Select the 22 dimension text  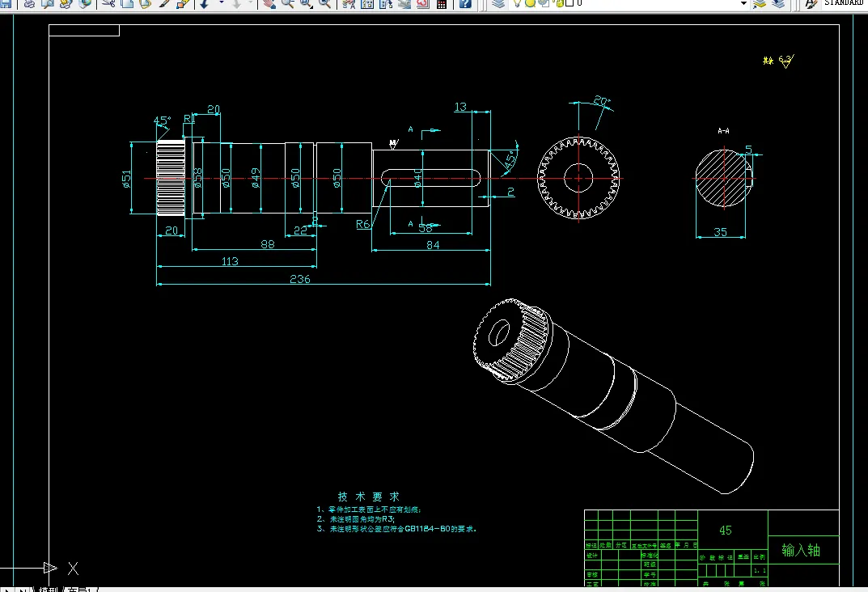(x=300, y=230)
